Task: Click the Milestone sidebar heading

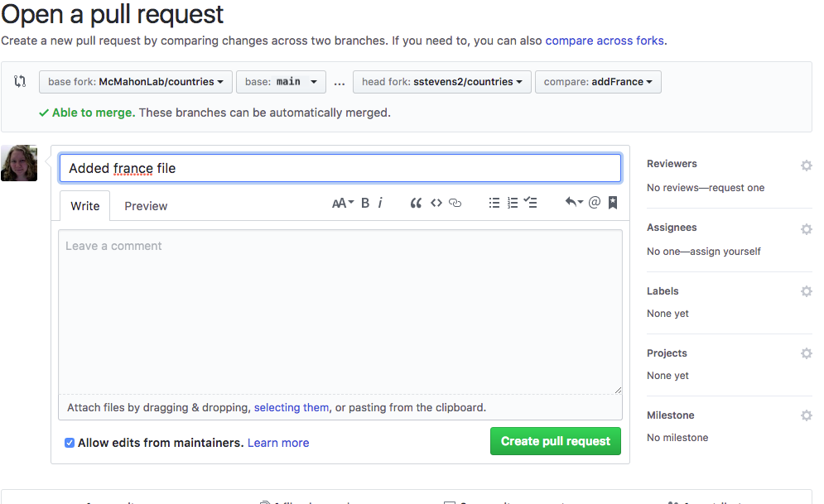Action: tap(671, 415)
